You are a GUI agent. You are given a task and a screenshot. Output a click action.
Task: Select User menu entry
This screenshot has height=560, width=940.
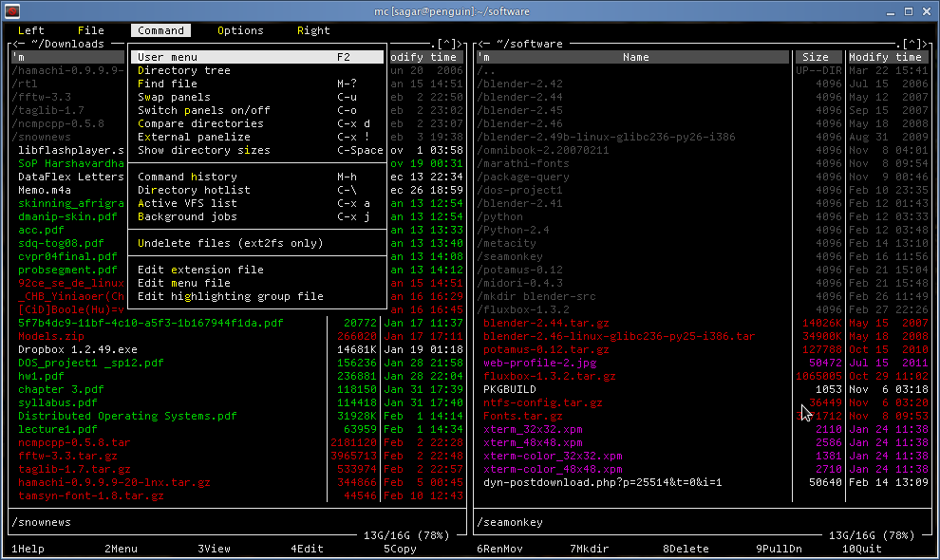[257, 57]
